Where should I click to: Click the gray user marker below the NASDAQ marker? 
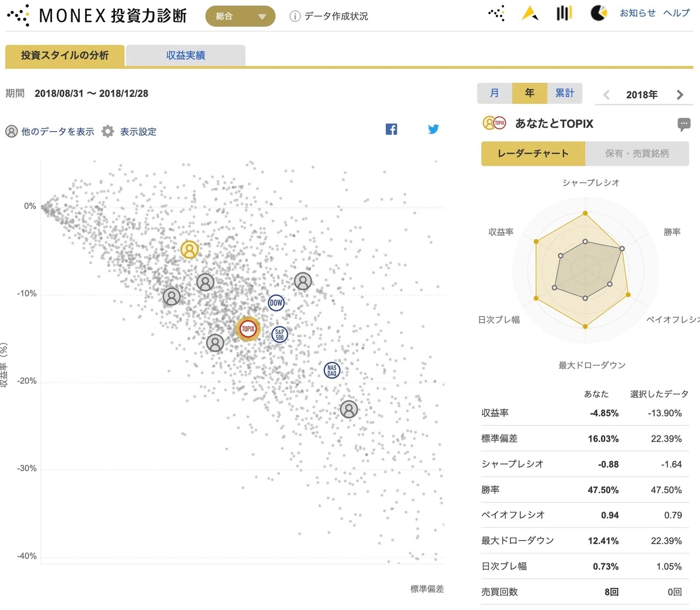point(349,409)
